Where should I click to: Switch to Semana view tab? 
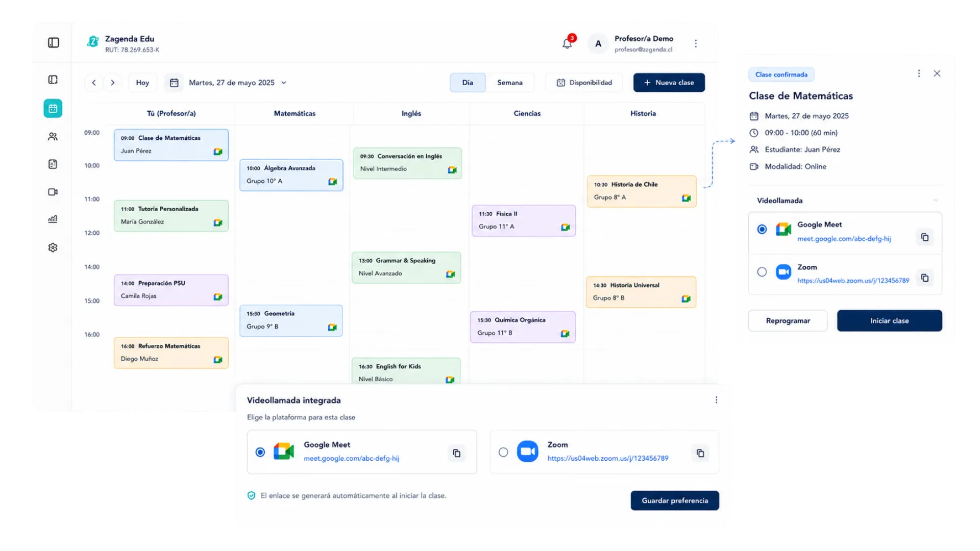tap(510, 83)
